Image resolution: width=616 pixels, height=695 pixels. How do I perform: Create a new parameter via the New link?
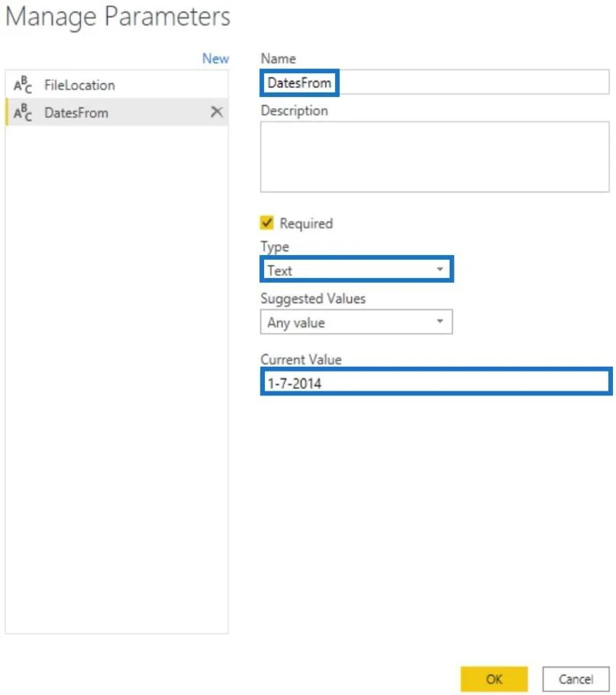pyautogui.click(x=216, y=59)
